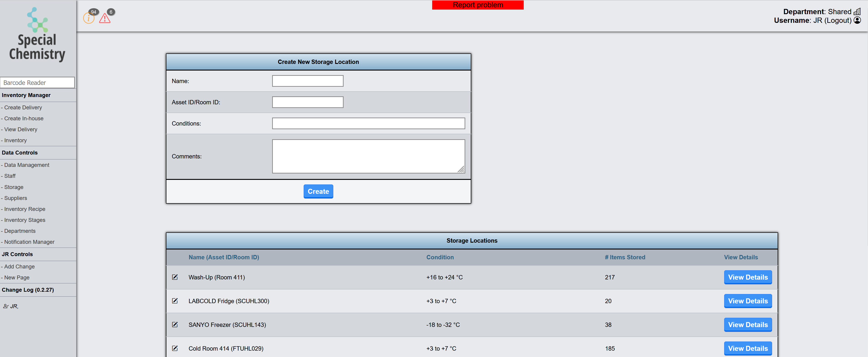This screenshot has height=357, width=868.
Task: Edit the Wash-Up (Room 411) entry
Action: point(175,277)
